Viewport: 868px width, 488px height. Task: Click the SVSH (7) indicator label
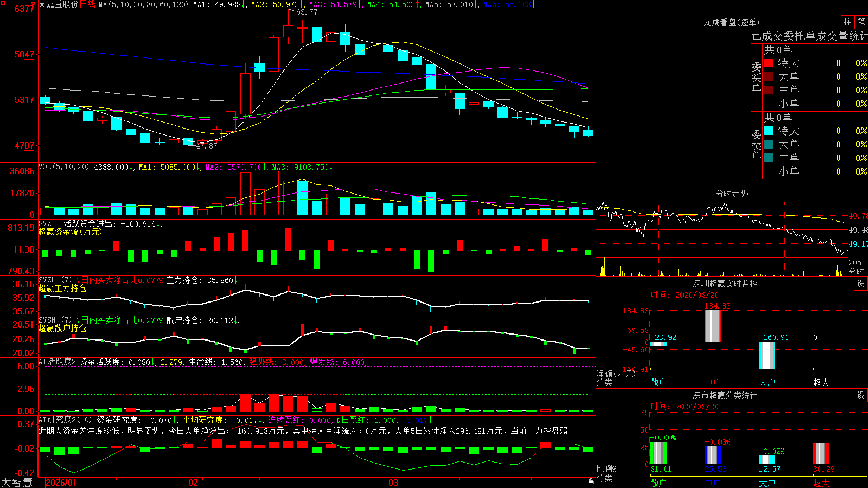(x=55, y=320)
